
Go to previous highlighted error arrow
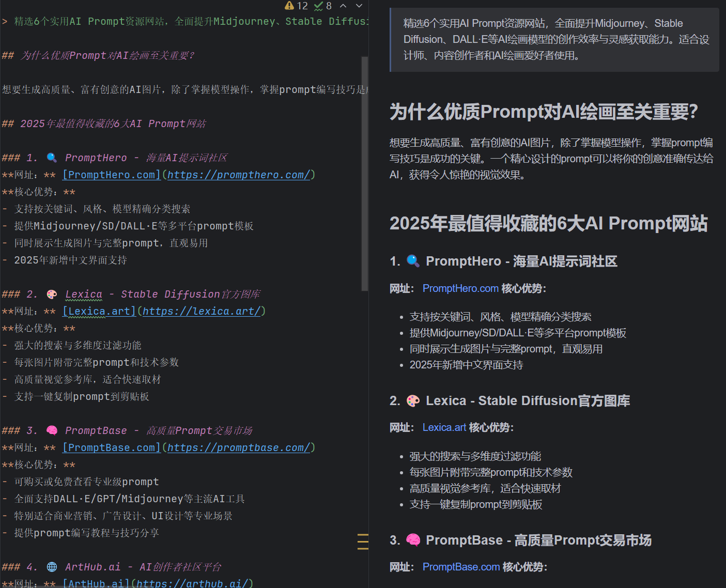point(343,6)
